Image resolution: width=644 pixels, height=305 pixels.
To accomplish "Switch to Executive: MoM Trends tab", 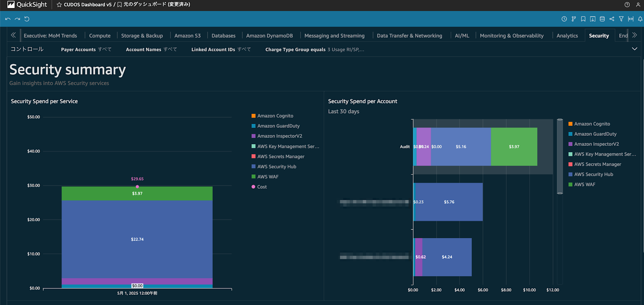I will coord(50,35).
